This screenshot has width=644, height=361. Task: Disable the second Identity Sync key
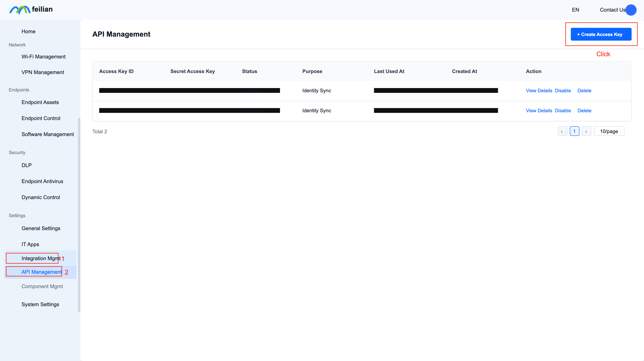(563, 111)
